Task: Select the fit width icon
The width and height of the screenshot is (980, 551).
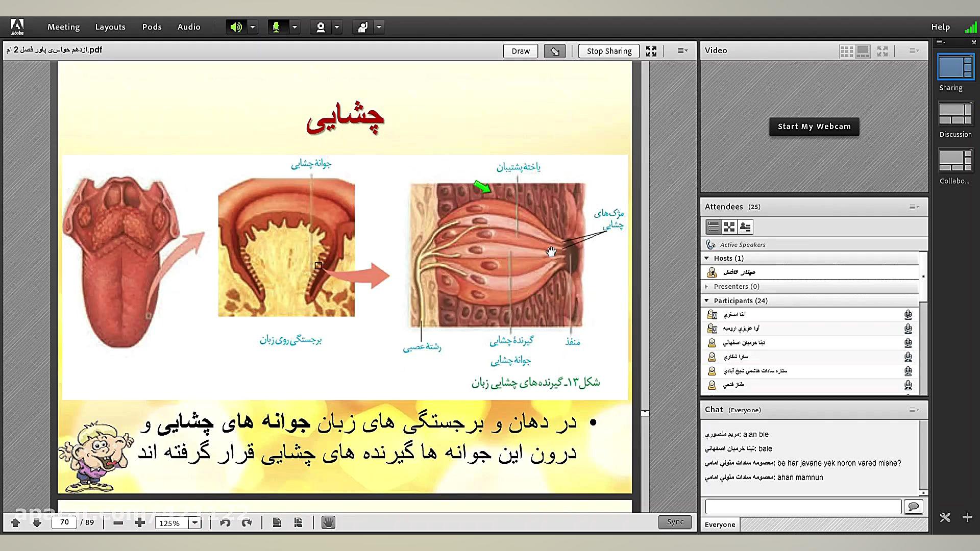Action: point(277,522)
